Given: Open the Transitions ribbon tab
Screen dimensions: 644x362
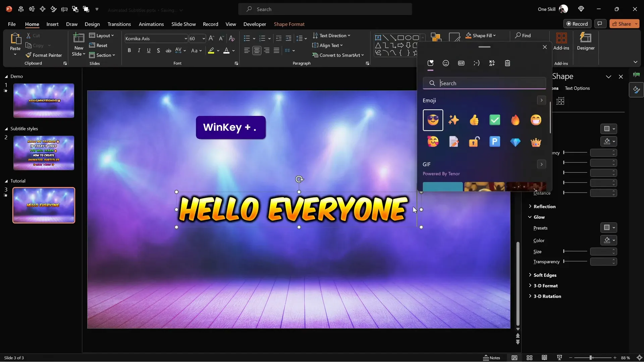Looking at the screenshot, I should (x=119, y=24).
